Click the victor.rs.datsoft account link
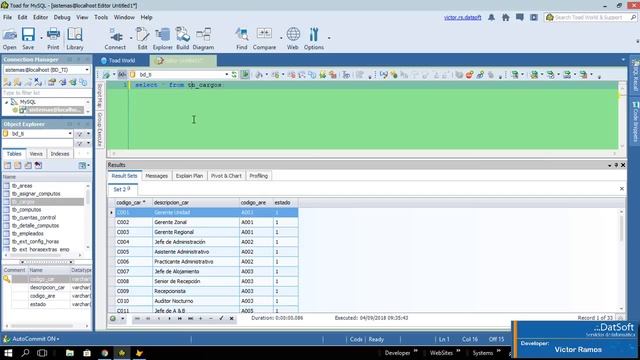 click(462, 18)
